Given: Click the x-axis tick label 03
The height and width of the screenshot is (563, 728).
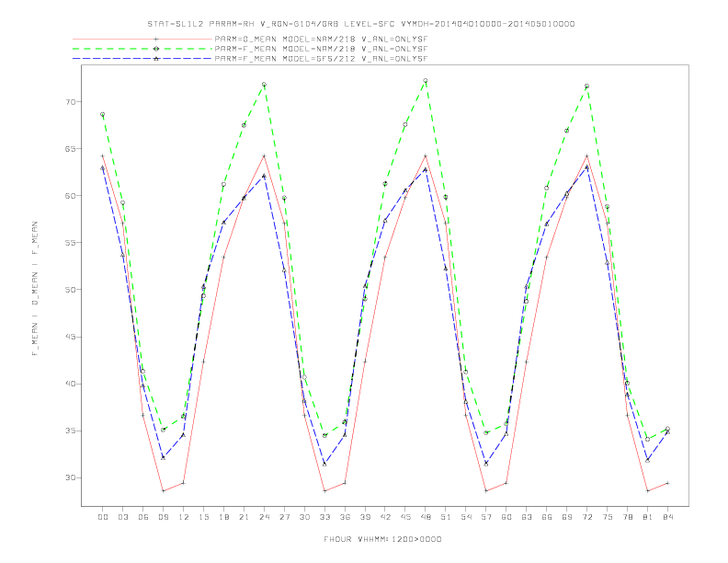Looking at the screenshot, I should click(122, 517).
